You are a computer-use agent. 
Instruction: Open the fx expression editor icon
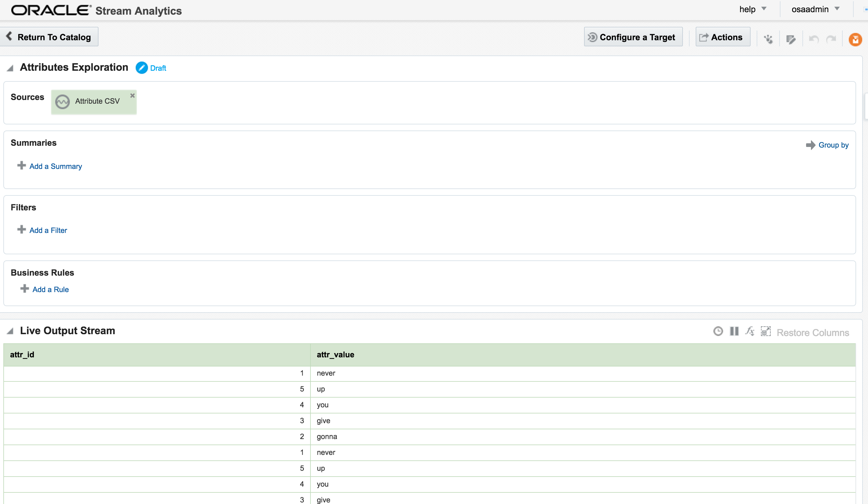[750, 331]
